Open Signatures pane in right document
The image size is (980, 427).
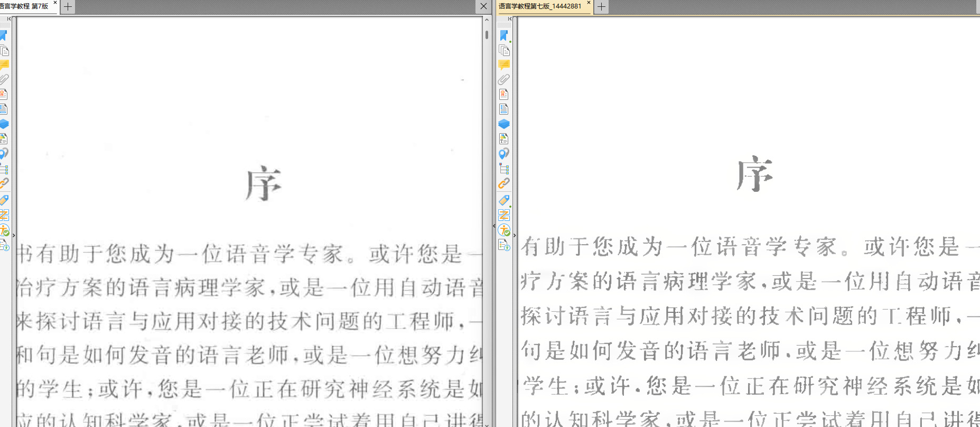click(504, 94)
